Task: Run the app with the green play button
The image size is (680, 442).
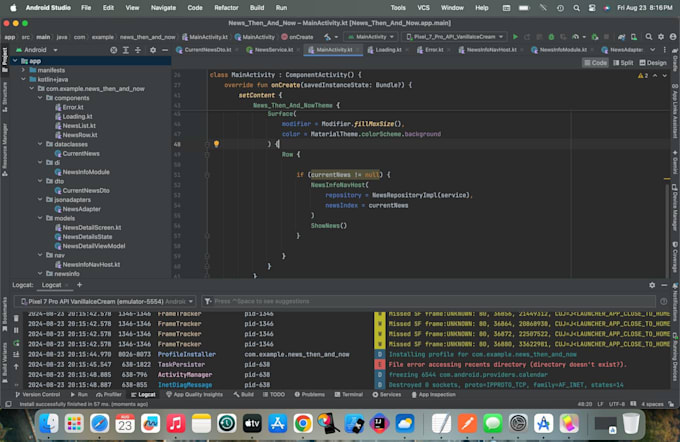Action: coord(515,37)
